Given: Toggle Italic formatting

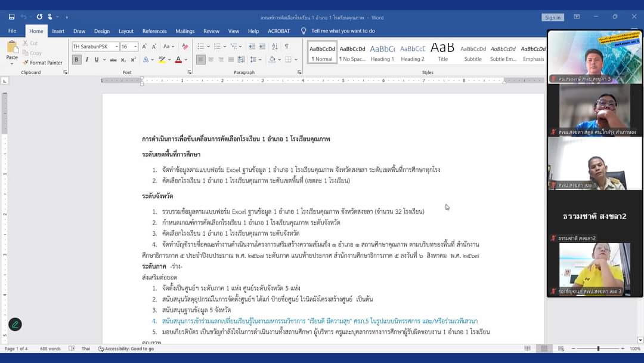Looking at the screenshot, I should pos(86,60).
